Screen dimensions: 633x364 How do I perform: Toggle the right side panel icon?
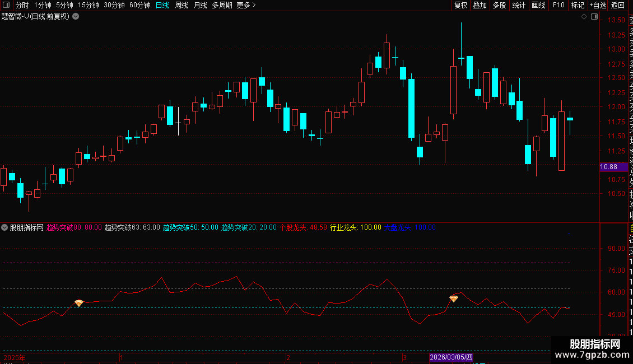(594, 17)
